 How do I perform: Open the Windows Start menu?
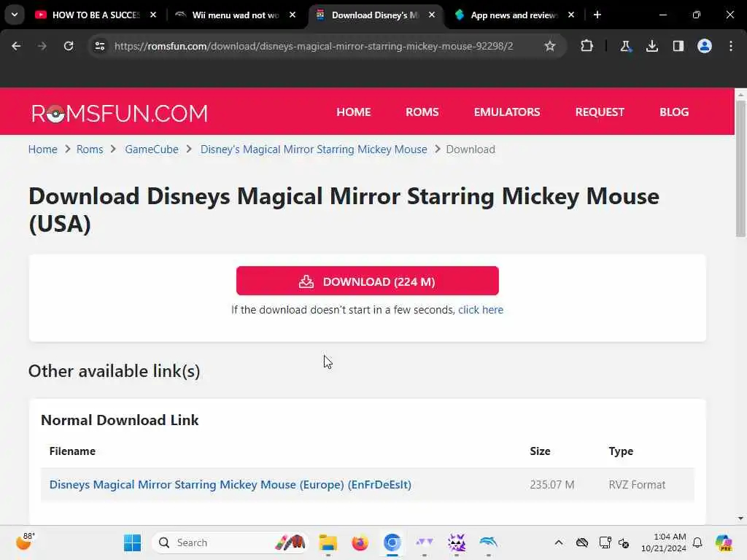coord(132,542)
